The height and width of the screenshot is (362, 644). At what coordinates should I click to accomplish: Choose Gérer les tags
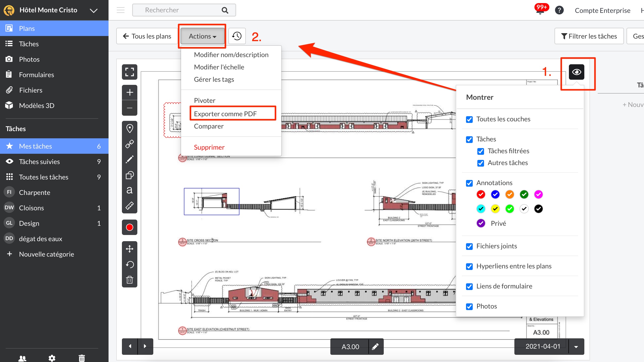pyautogui.click(x=231, y=79)
